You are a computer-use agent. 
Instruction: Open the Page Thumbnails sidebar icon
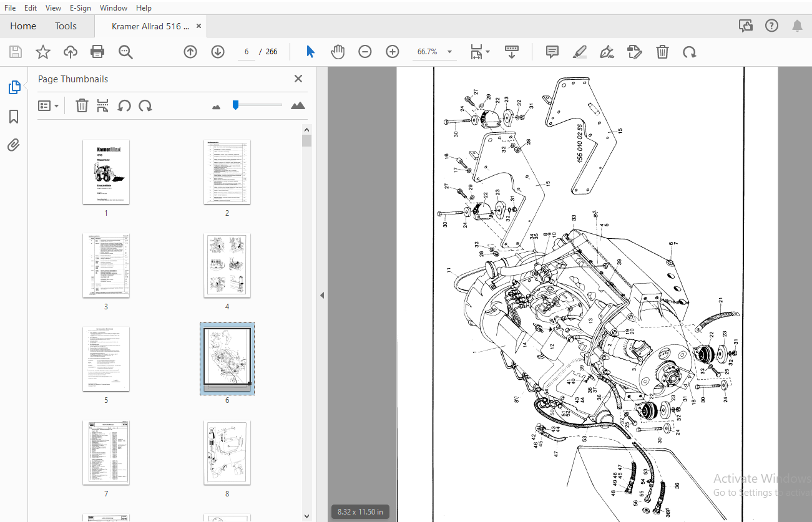tap(14, 87)
